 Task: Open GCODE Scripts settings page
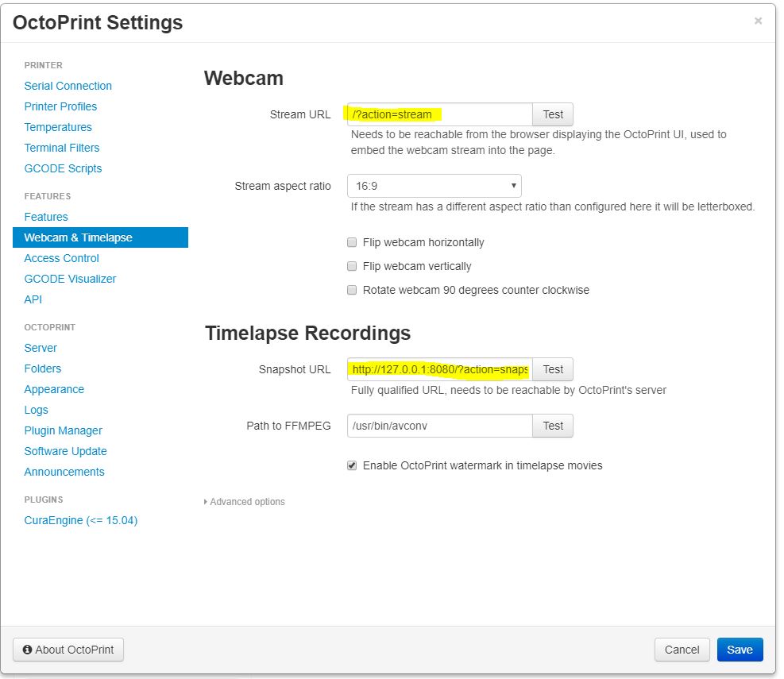click(x=64, y=168)
